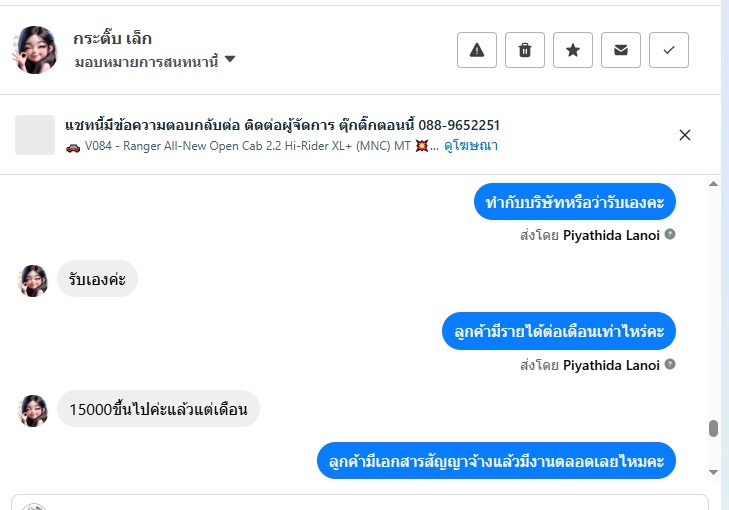The image size is (729, 510).
Task: Select the ลูกค้ามีรายได้ต่อเดือนเท่าไหร่คะ message bubble
Action: (x=559, y=331)
